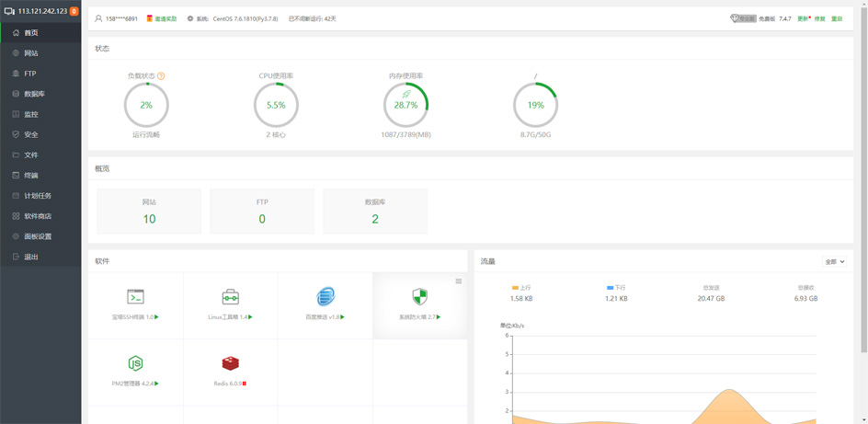Click the 重启 restart link

point(837,18)
